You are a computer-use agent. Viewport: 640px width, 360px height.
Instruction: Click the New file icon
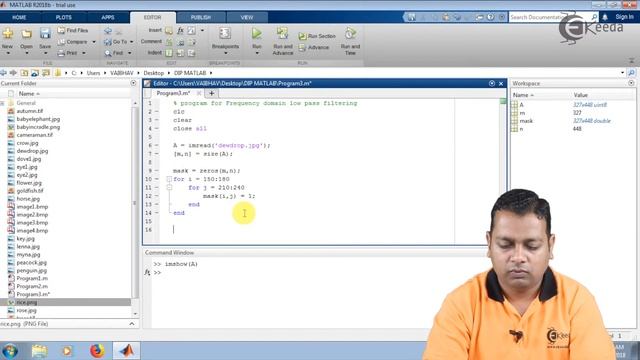pos(7,33)
